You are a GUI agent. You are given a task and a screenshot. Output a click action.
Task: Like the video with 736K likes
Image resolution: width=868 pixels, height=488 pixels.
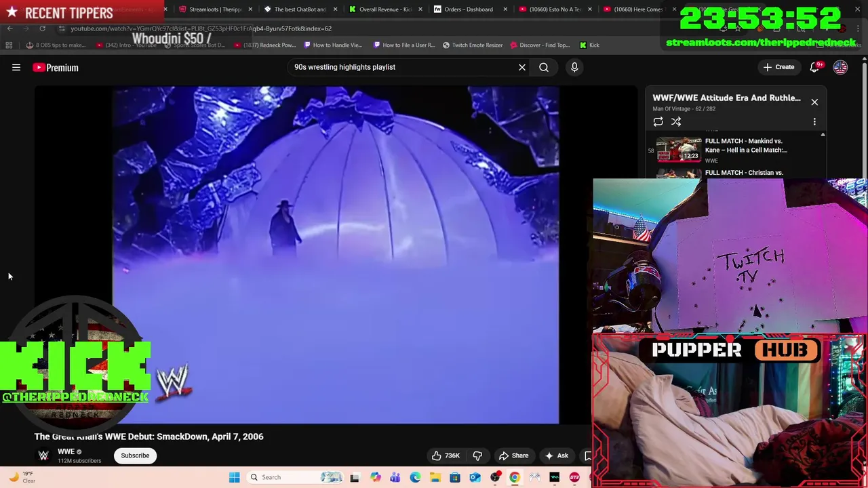[446, 455]
